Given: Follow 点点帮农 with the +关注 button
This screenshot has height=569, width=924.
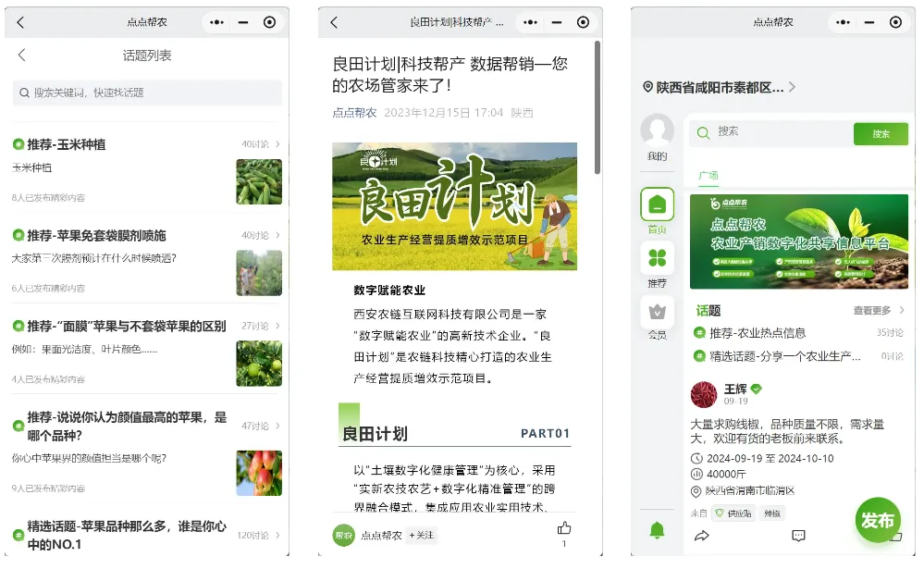Looking at the screenshot, I should (x=422, y=536).
